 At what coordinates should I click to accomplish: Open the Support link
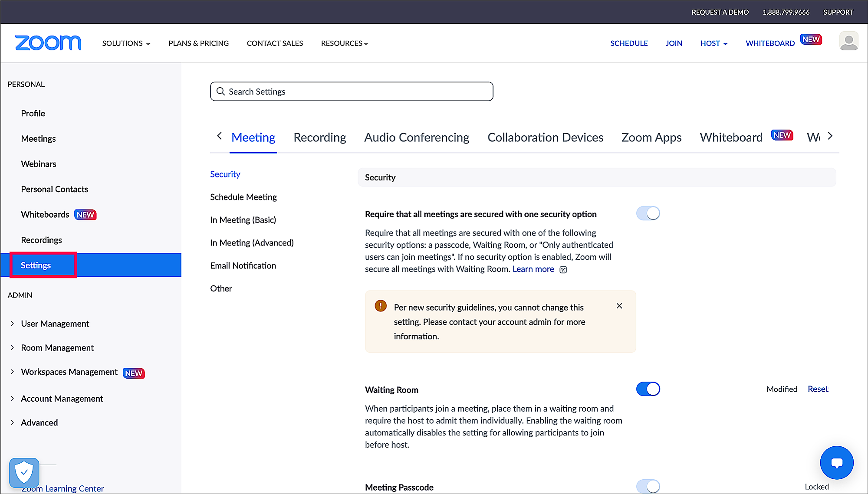point(838,12)
